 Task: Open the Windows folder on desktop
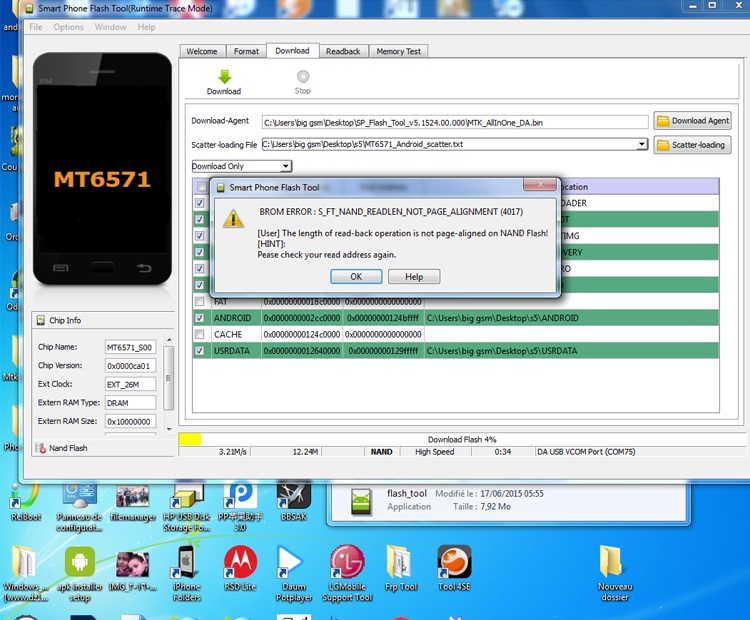26,573
